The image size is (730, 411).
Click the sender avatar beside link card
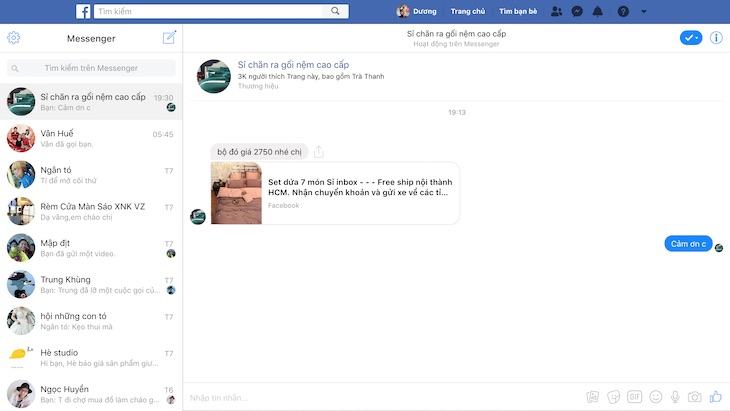click(x=198, y=216)
